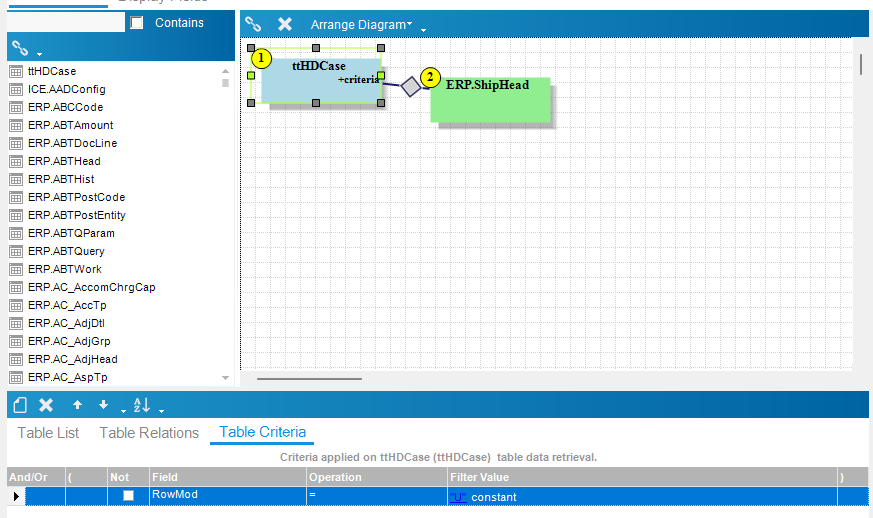Open the Arrange Diagram dropdown
The width and height of the screenshot is (873, 518).
pyautogui.click(x=361, y=25)
